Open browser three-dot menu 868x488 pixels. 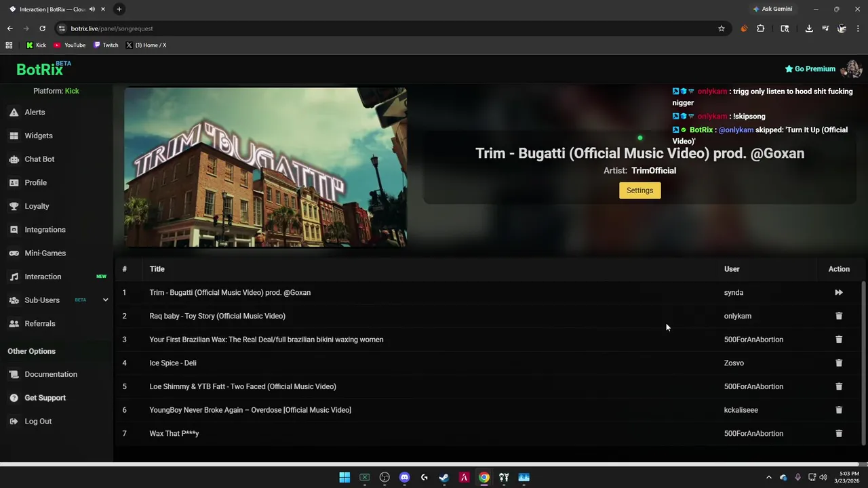858,28
